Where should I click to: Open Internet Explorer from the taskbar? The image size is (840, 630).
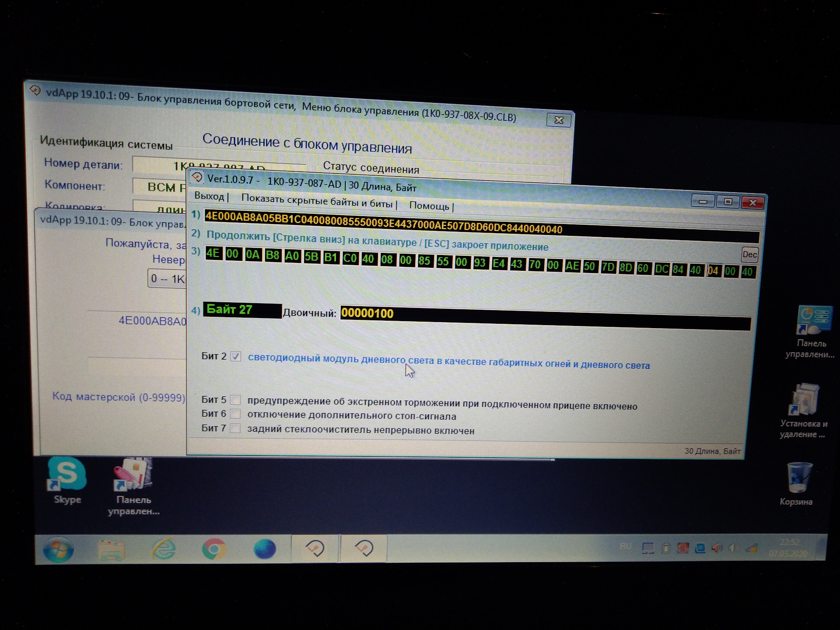[163, 549]
